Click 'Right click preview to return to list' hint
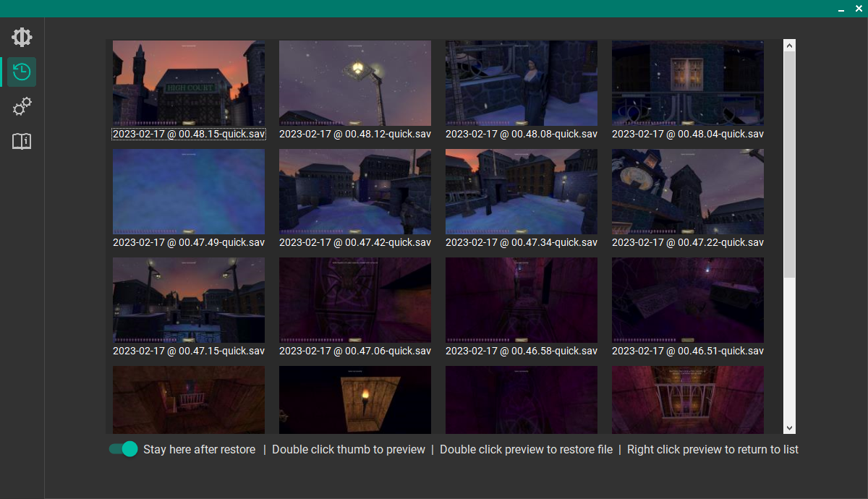The width and height of the screenshot is (868, 499). tap(712, 449)
